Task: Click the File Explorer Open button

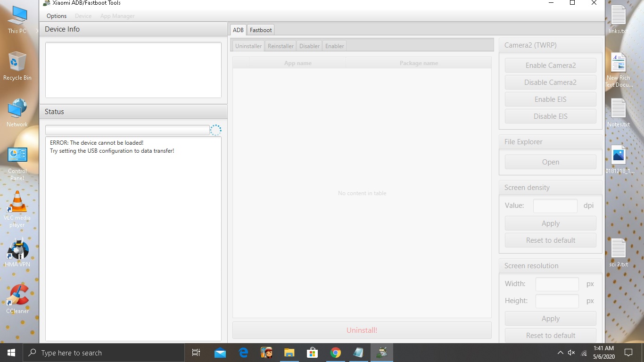Action: coord(550,162)
